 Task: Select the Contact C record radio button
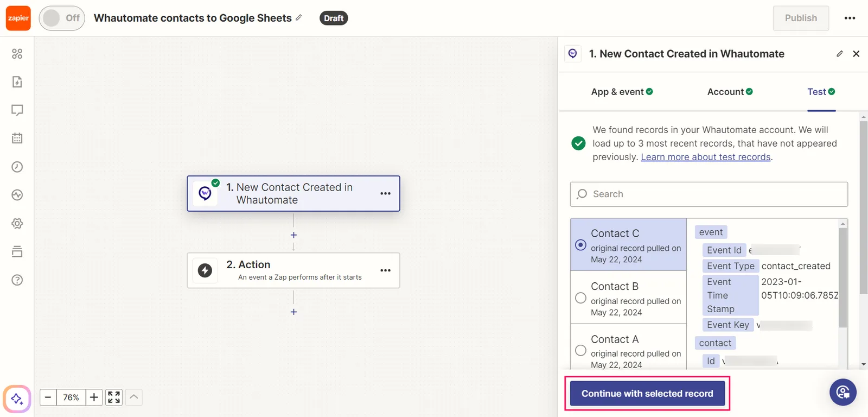(x=580, y=245)
